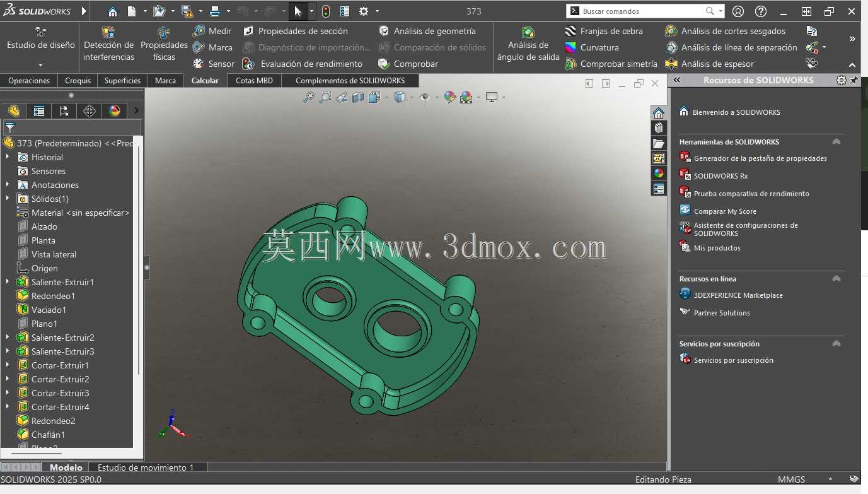Open Appearances tab in task pane
The height and width of the screenshot is (494, 868).
pos(659,173)
